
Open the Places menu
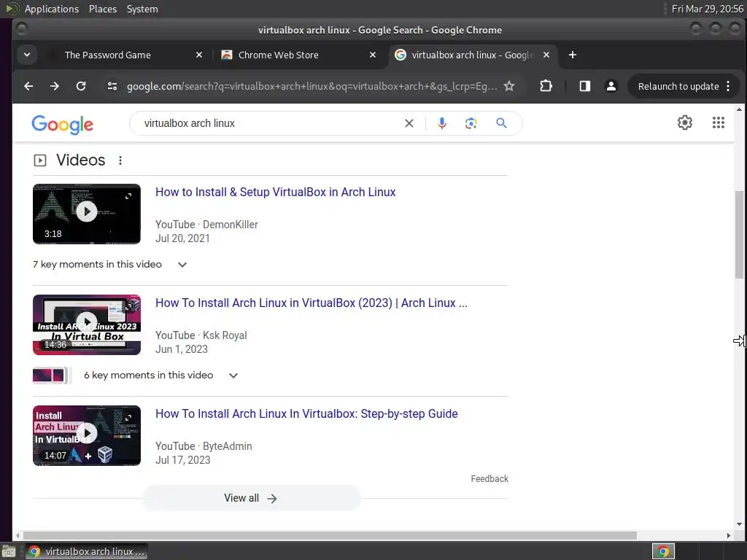coord(103,9)
